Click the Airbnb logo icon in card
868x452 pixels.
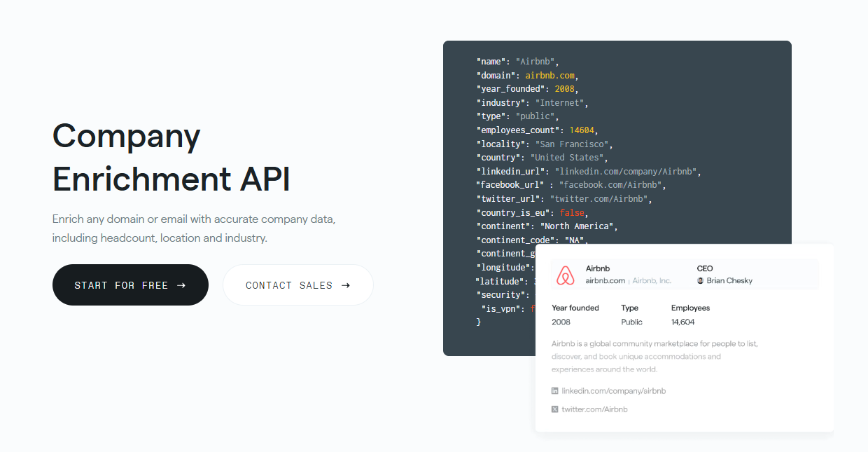tap(566, 275)
